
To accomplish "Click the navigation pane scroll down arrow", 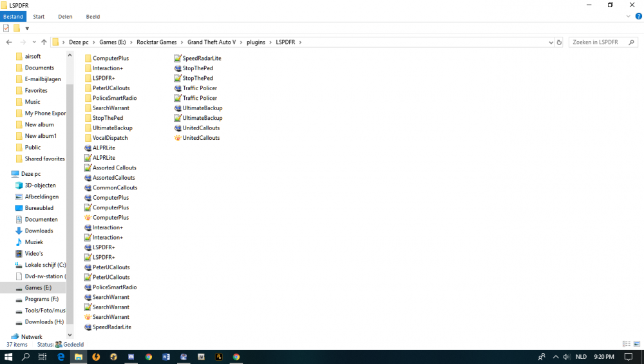I will pos(70,335).
